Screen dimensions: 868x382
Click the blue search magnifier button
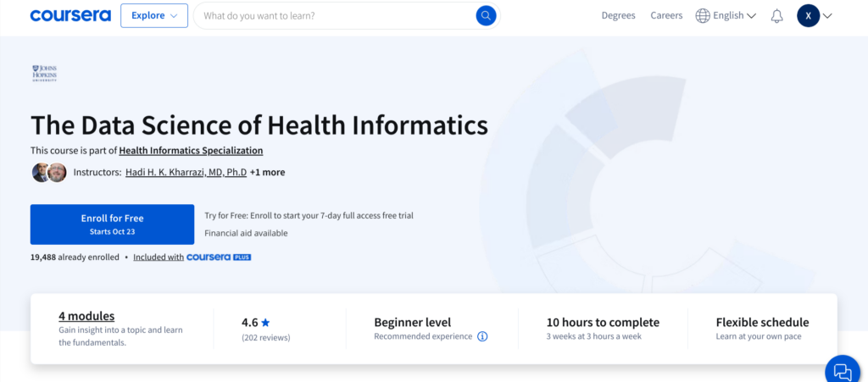tap(486, 15)
